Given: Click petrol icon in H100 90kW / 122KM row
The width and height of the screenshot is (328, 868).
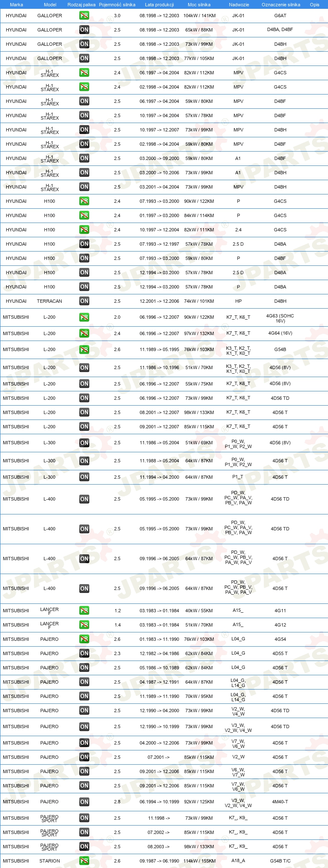Looking at the screenshot, I should [84, 201].
